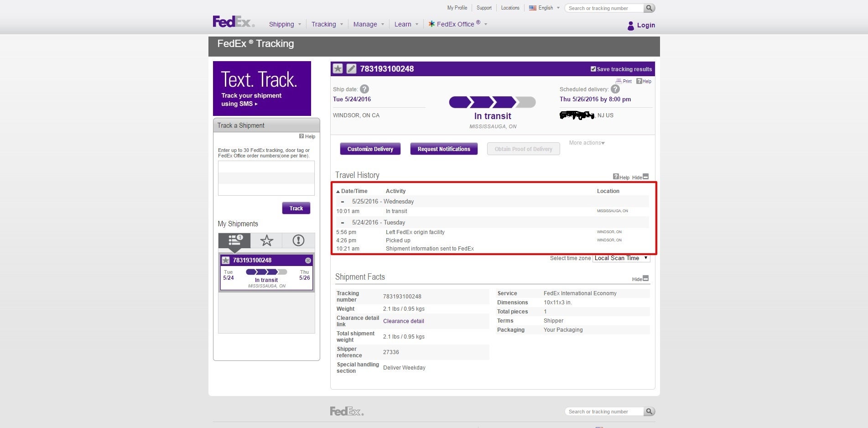
Task: Hide the Travel History section
Action: (640, 177)
